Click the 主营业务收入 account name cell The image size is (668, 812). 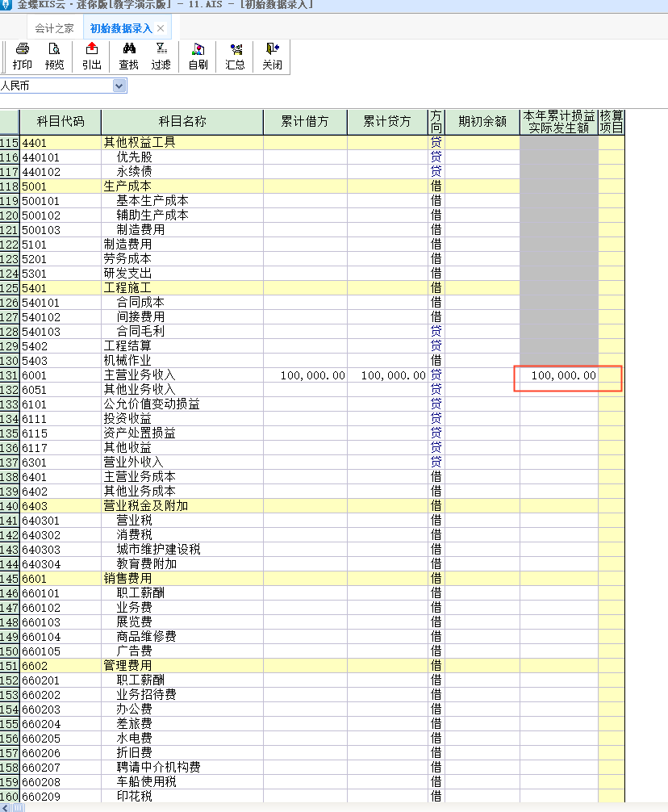(x=182, y=375)
